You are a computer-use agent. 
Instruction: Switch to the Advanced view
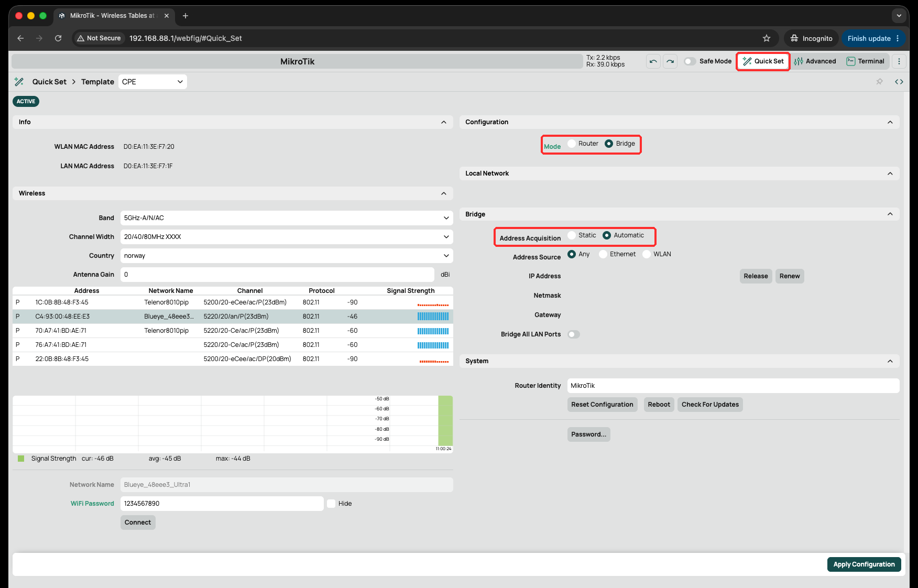coord(815,61)
